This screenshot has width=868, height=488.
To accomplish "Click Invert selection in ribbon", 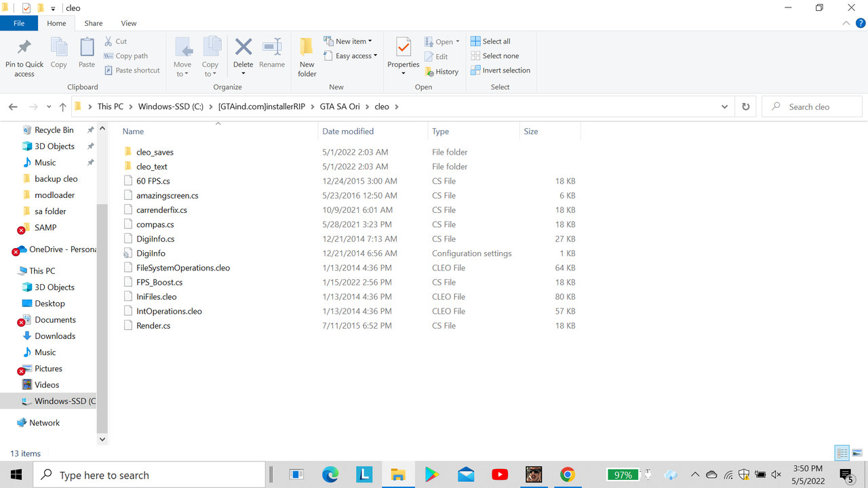I will tap(501, 70).
